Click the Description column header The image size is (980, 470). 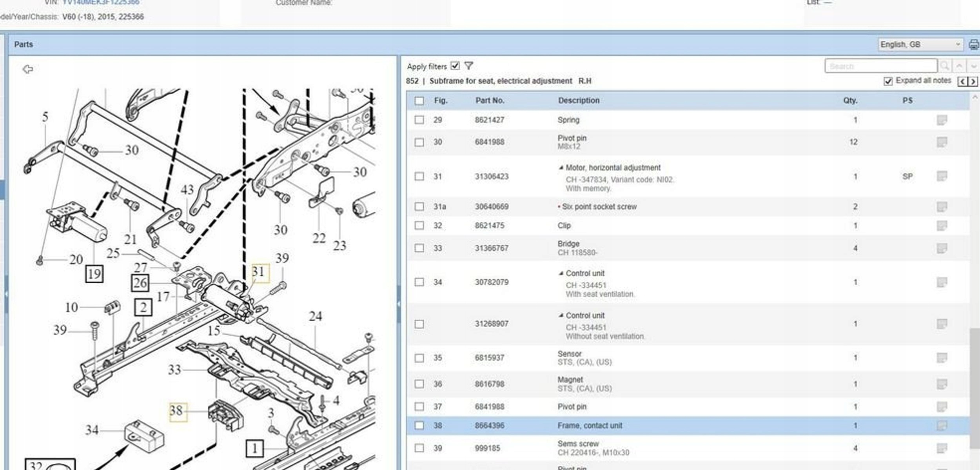(579, 100)
